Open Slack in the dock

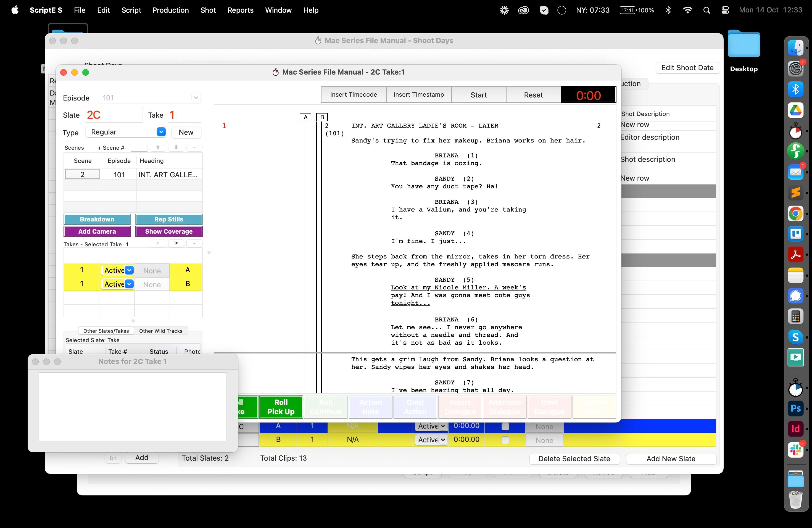pyautogui.click(x=795, y=449)
